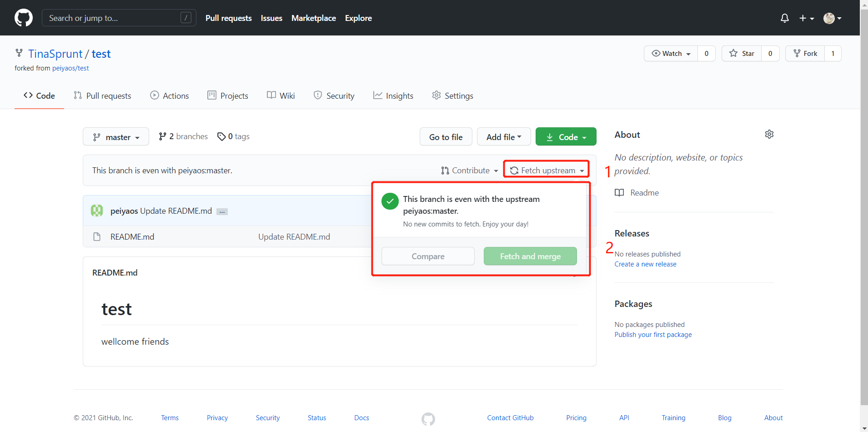Click the Go to file button
The width and height of the screenshot is (868, 432).
click(446, 136)
